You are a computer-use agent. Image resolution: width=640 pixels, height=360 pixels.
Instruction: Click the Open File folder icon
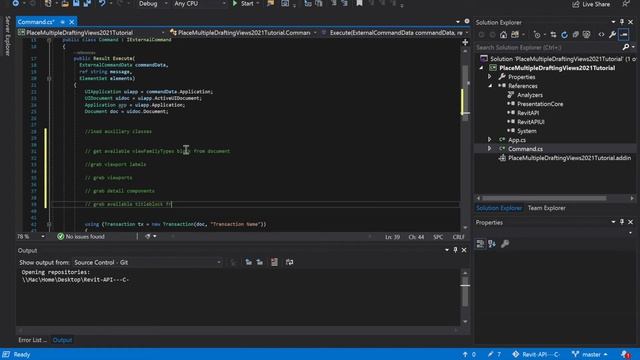pos(65,3)
